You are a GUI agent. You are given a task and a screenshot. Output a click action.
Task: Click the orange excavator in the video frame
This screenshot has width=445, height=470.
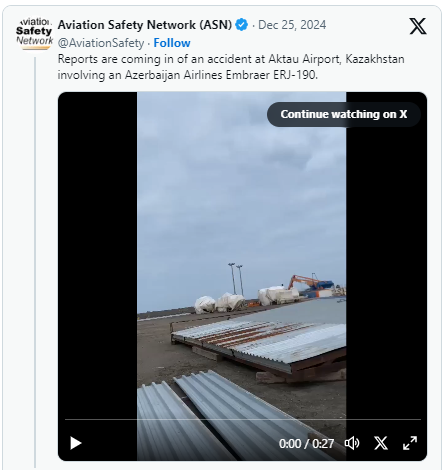305,282
